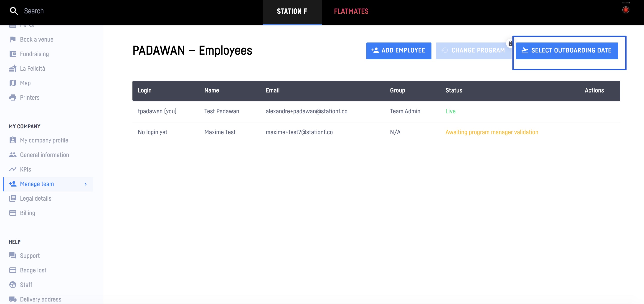Screen dimensions: 644x304
Task: Open the Printers page
Action: coord(30,98)
